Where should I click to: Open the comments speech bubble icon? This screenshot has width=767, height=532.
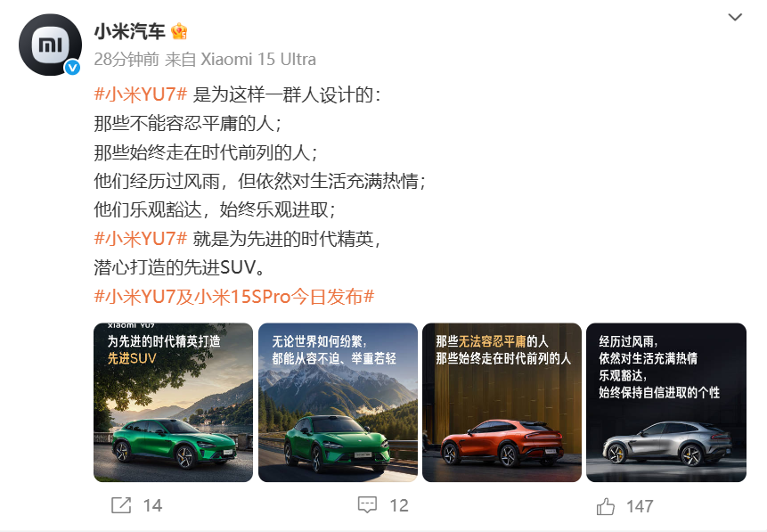367,505
